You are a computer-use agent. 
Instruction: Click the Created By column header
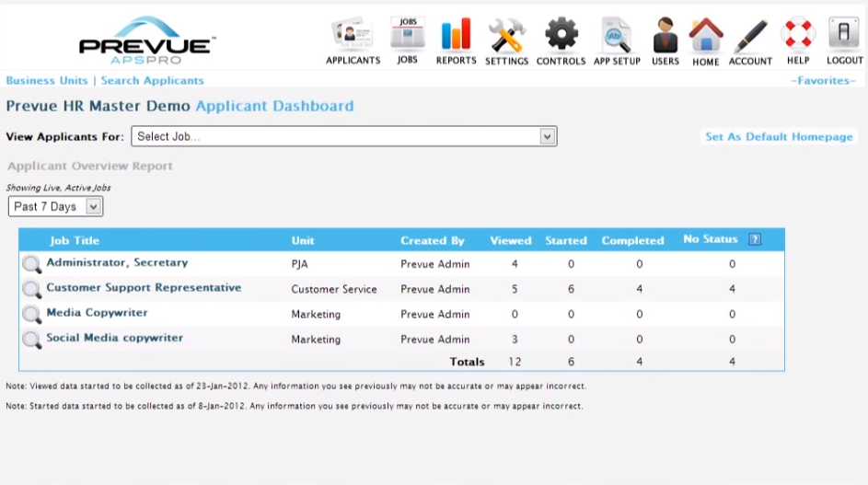pos(433,240)
